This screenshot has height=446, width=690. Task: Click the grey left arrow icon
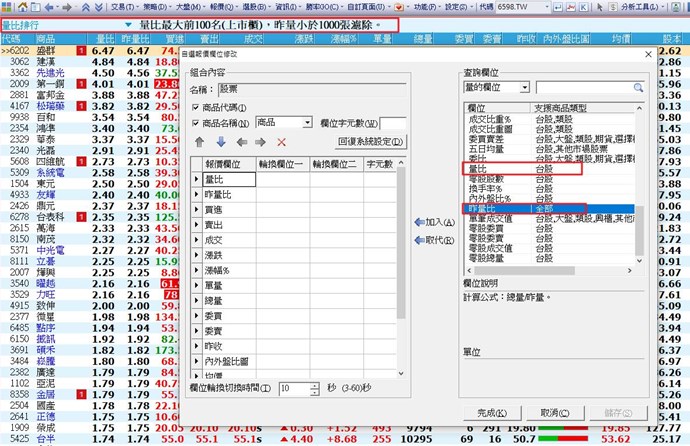pyautogui.click(x=241, y=142)
